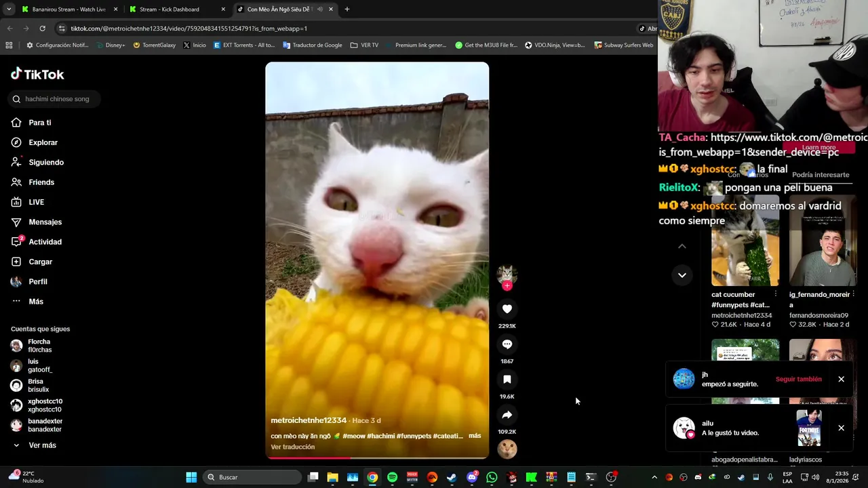
Task: Open Traductor de Google bookmark
Action: [x=313, y=45]
